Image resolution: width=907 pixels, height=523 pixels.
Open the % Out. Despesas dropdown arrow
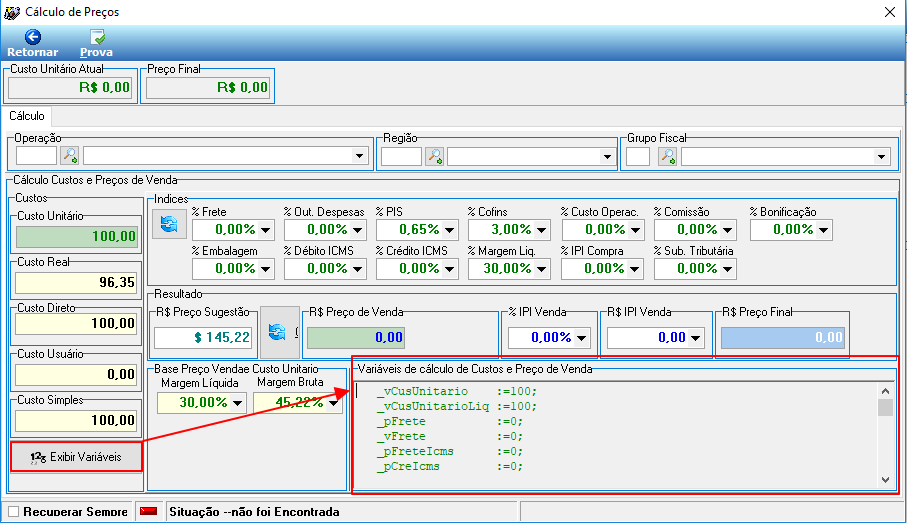coord(357,230)
